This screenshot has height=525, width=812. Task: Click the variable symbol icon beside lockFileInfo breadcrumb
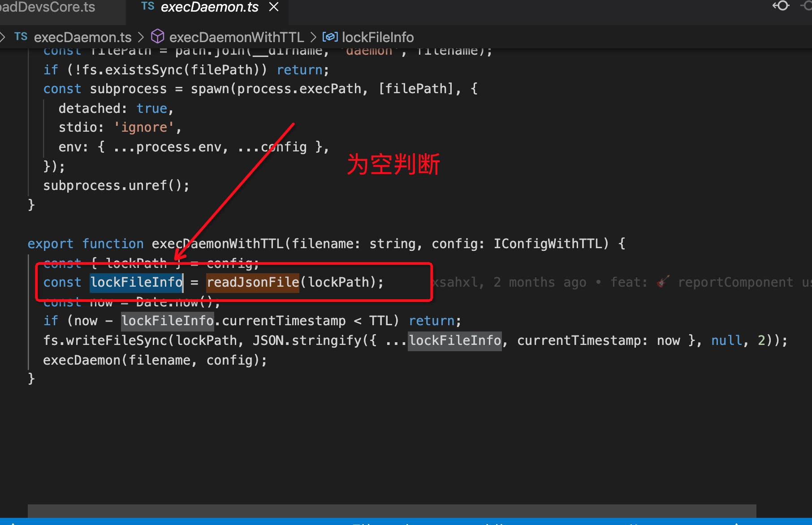(x=330, y=37)
